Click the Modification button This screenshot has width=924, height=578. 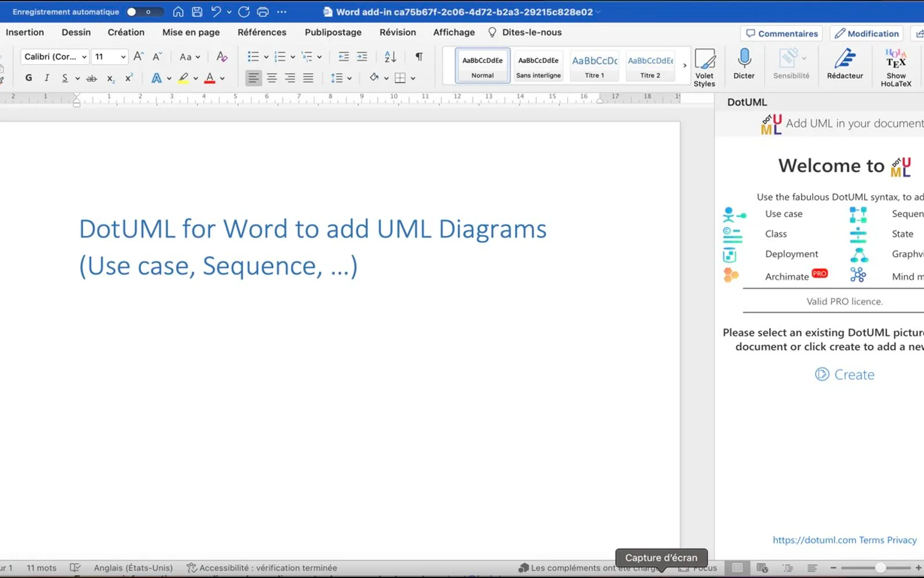[x=866, y=34]
